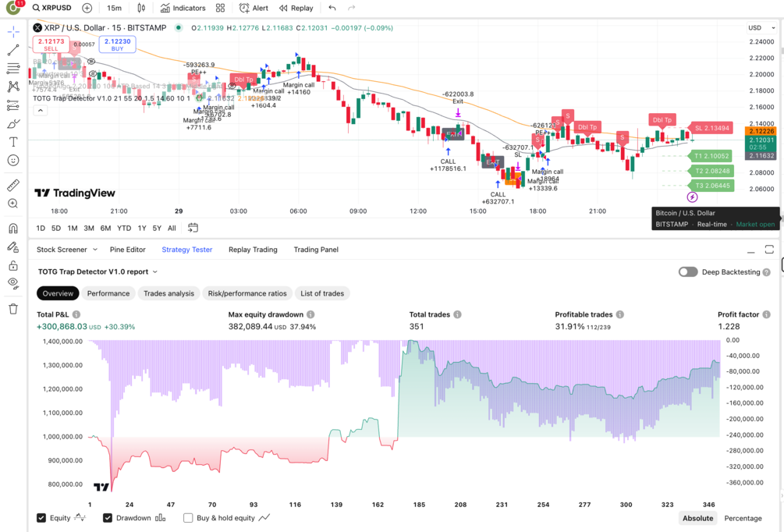Open the Replay Trading tab
Screen dimensions: 784x532
point(253,250)
